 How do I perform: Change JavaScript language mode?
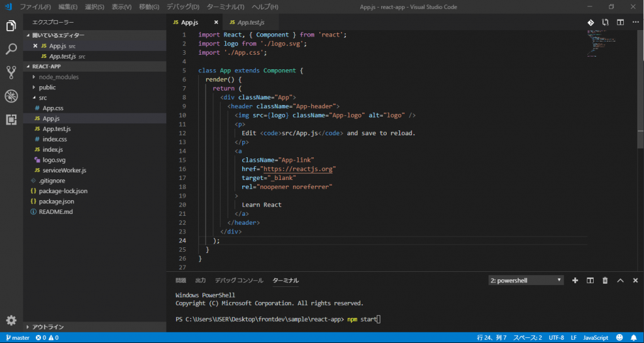click(596, 338)
